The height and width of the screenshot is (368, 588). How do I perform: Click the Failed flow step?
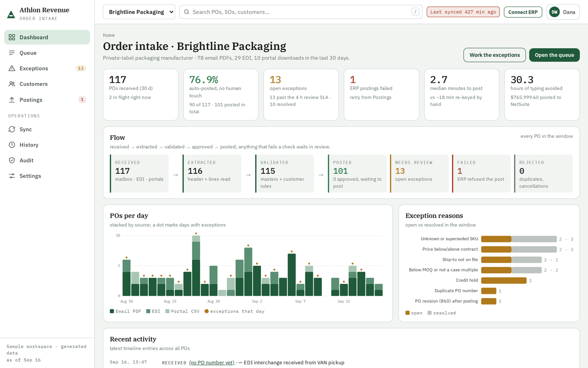click(481, 173)
